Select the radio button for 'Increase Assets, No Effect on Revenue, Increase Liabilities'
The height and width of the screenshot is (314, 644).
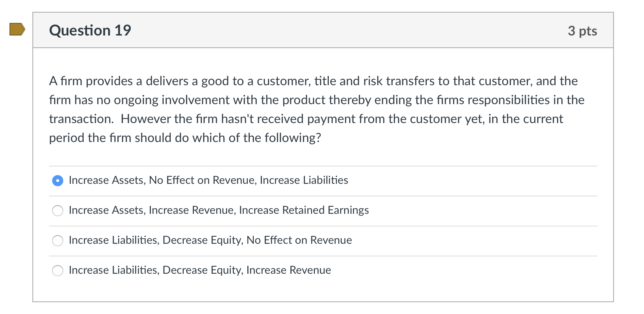58,181
